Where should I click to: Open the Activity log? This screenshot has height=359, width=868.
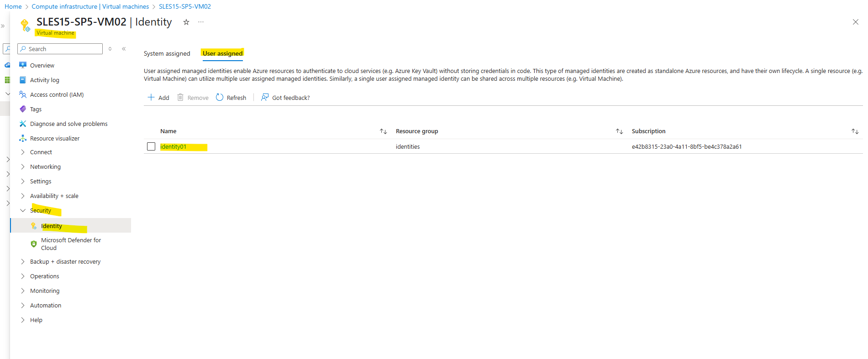pos(45,80)
